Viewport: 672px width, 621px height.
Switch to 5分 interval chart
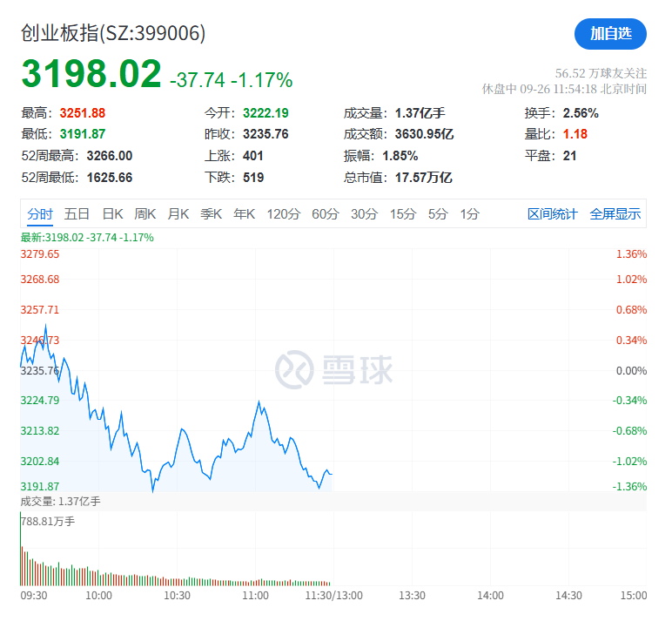click(437, 214)
